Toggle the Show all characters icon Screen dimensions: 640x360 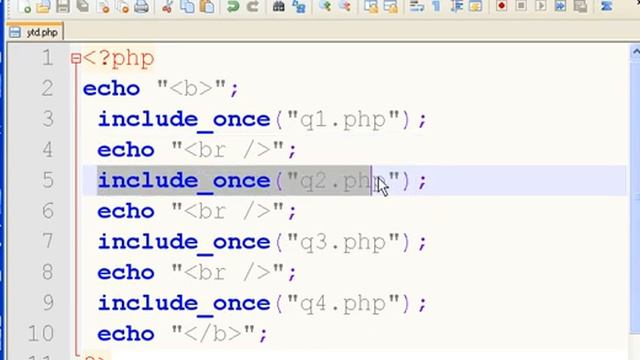coord(436,6)
